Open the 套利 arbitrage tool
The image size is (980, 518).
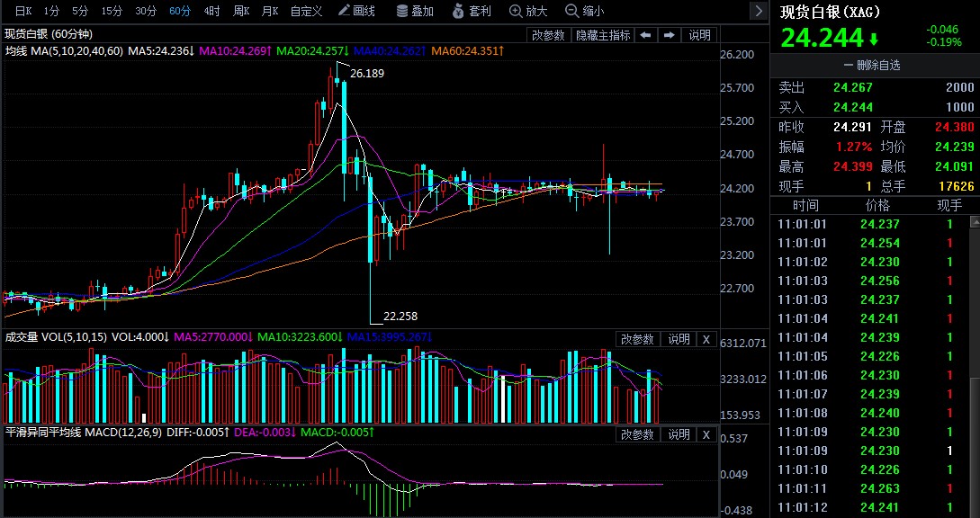(x=471, y=11)
